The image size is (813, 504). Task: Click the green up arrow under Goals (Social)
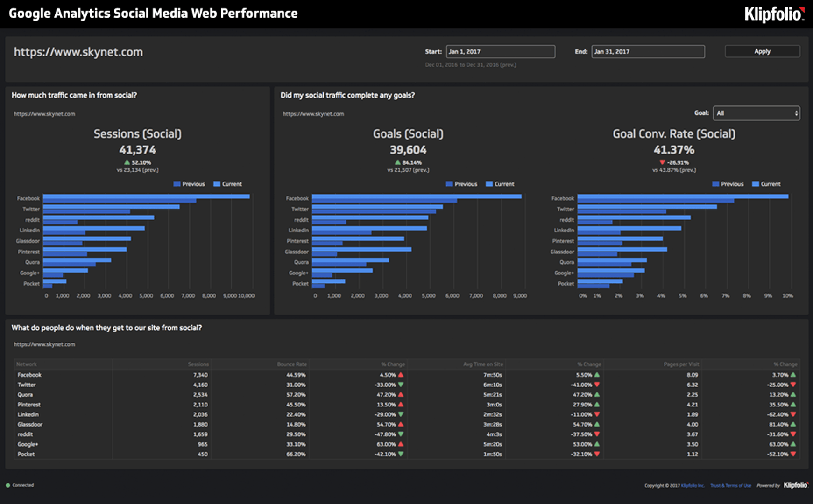397,162
